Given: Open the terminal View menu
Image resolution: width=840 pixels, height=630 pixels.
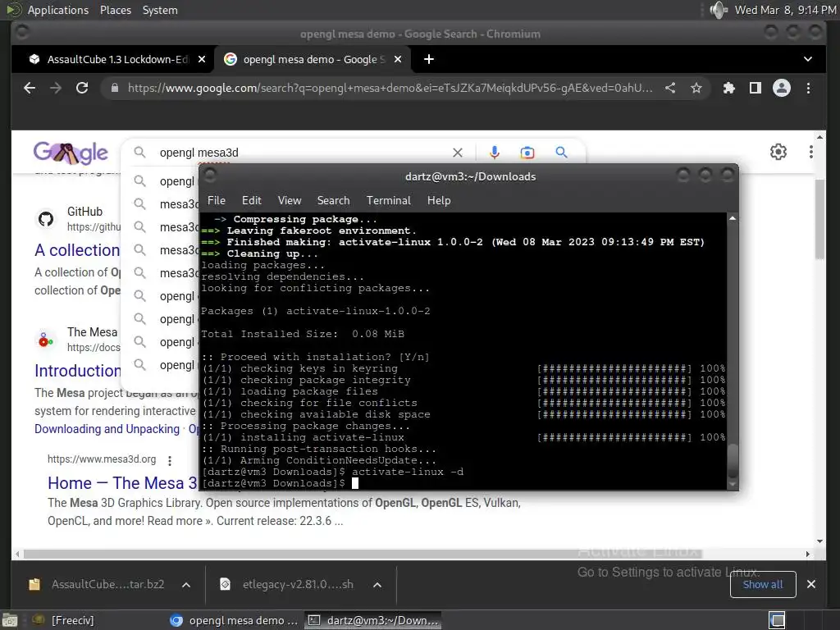Looking at the screenshot, I should [290, 200].
